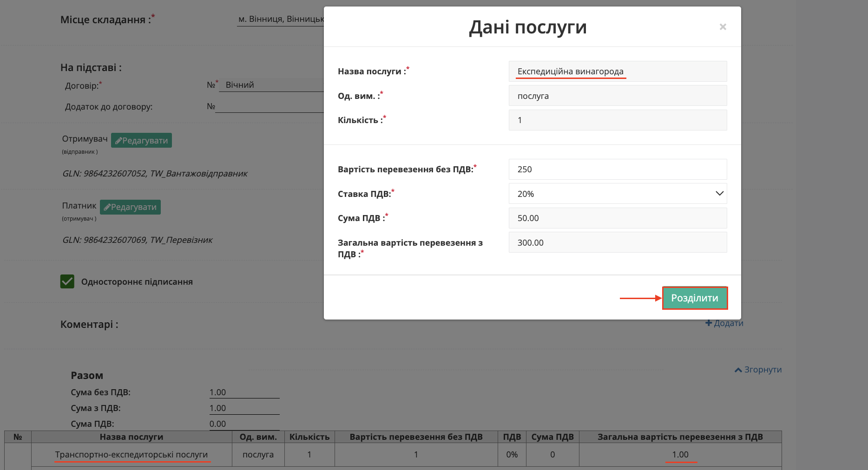Click the chevron icon beside Згорнути
The height and width of the screenshot is (470, 868).
[739, 369]
